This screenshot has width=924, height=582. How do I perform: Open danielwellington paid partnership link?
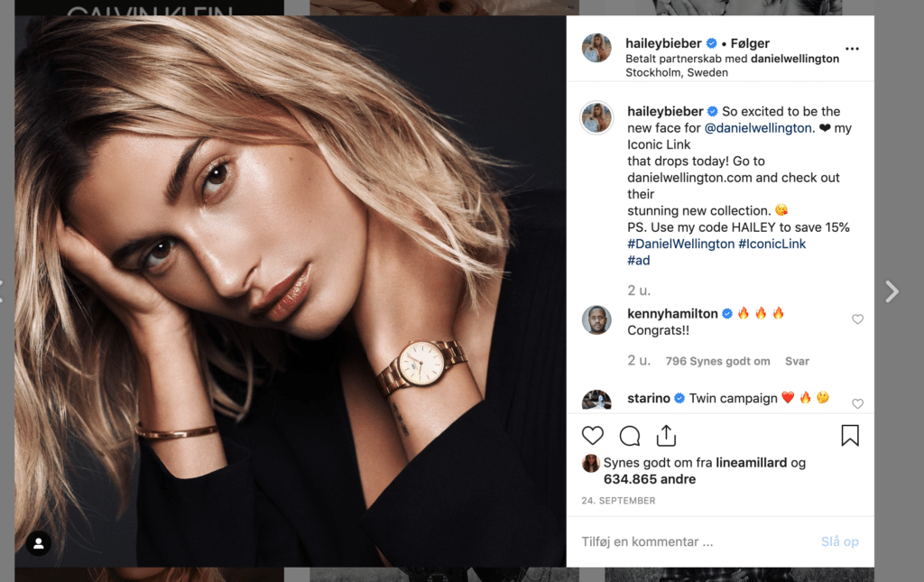795,59
